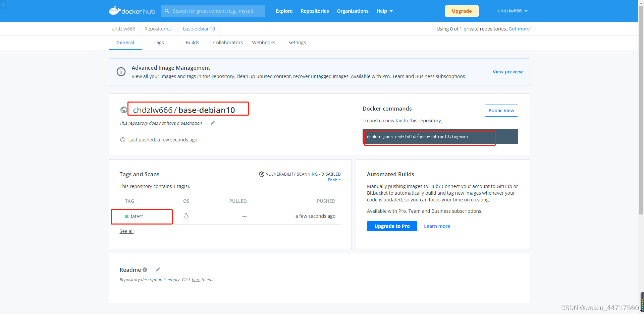Viewport: 644px width, 314px height.
Task: Click the Automated Builds heading
Action: pyautogui.click(x=390, y=174)
